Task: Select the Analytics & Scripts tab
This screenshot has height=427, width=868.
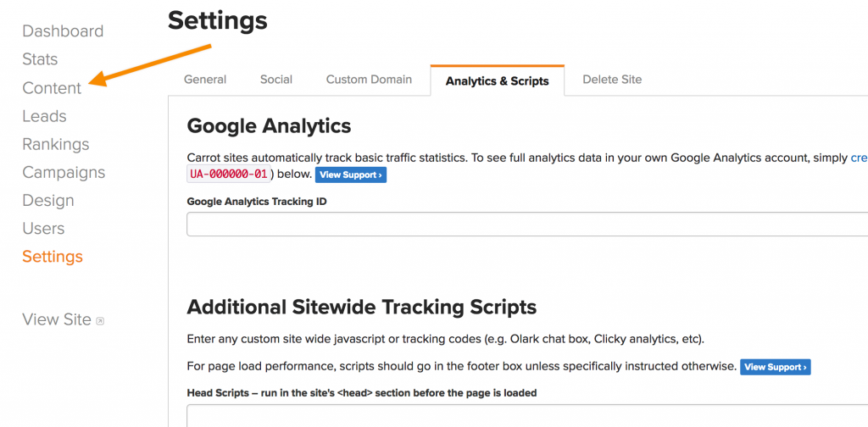Action: (497, 80)
